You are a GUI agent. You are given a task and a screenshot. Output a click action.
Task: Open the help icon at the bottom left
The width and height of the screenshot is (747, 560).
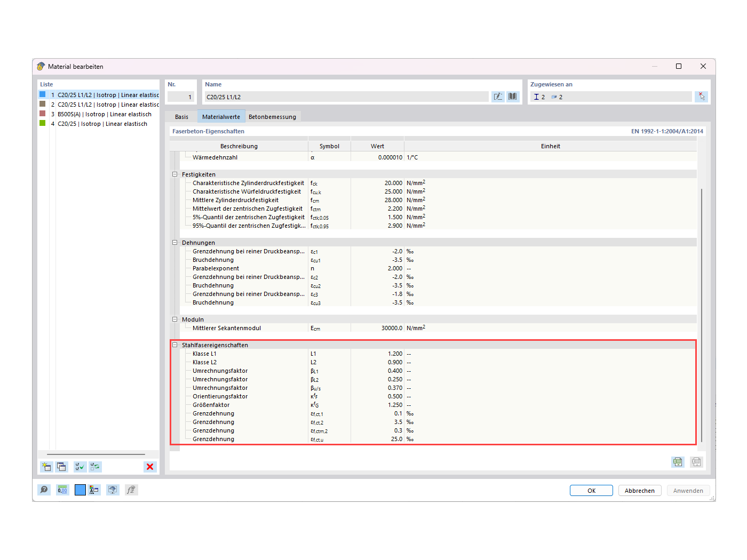click(x=44, y=490)
